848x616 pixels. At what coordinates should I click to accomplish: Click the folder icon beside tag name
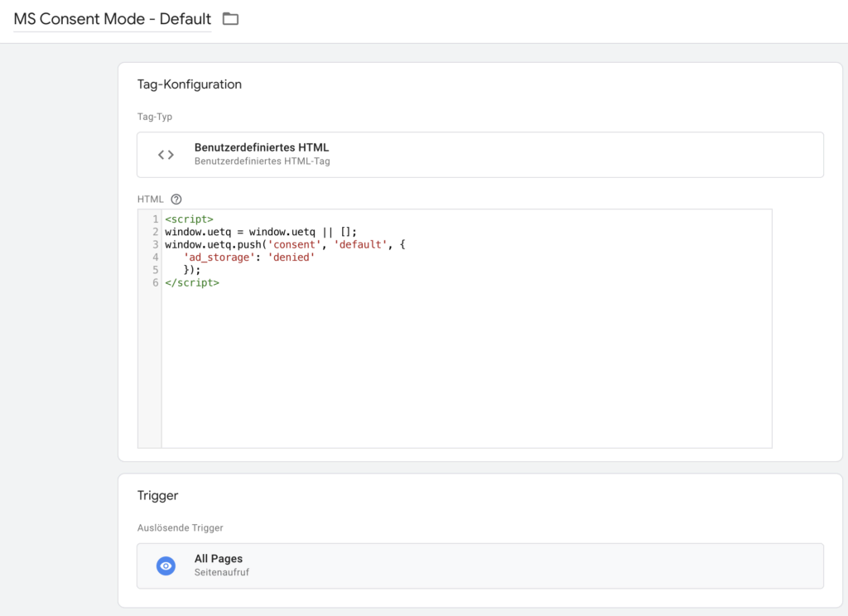(x=230, y=19)
